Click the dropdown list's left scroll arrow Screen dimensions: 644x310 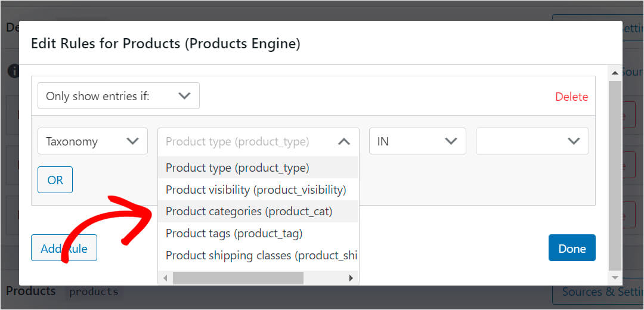pos(165,278)
